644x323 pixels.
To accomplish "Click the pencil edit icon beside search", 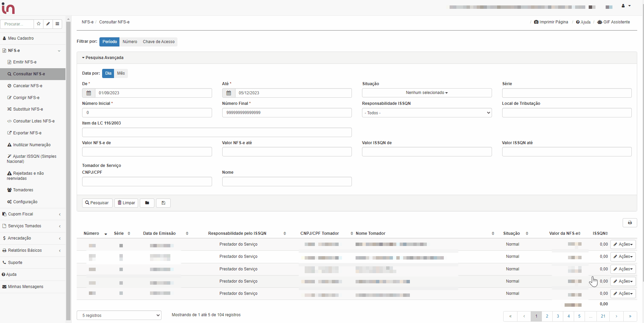I will click(x=48, y=24).
